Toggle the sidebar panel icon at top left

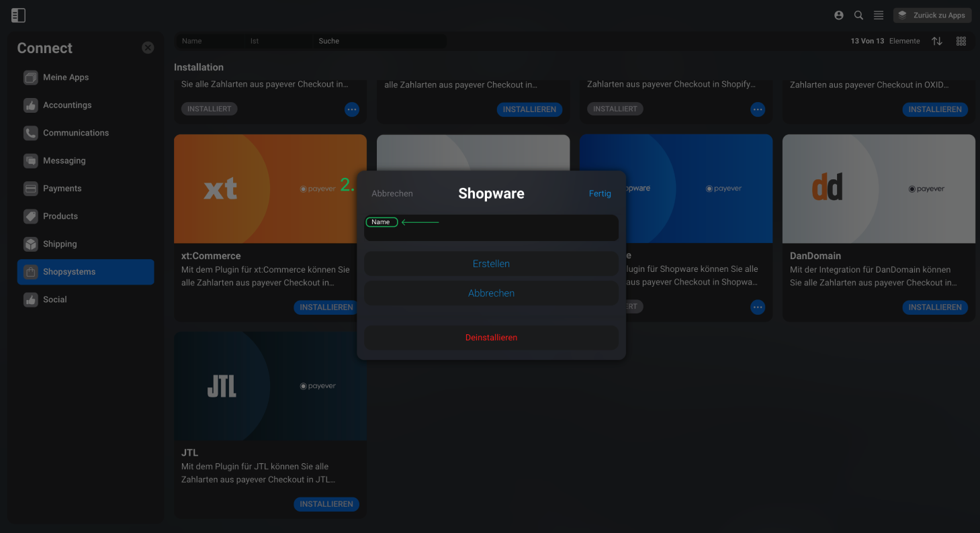pos(18,15)
